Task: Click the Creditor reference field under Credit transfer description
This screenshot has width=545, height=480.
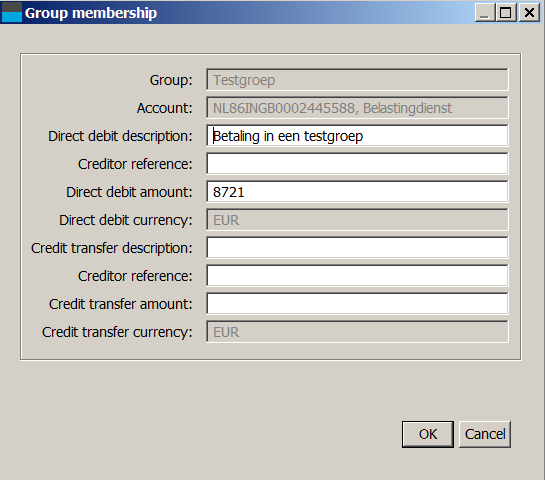Action: click(357, 276)
